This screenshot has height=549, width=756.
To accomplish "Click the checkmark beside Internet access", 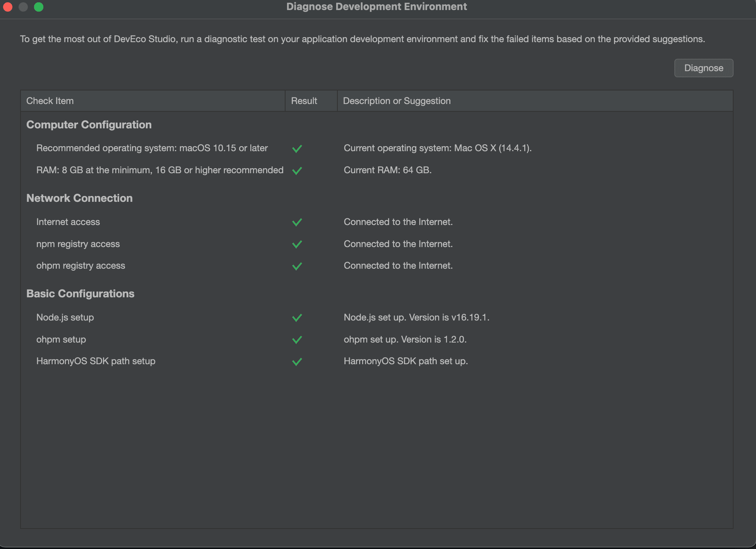I will coord(297,222).
